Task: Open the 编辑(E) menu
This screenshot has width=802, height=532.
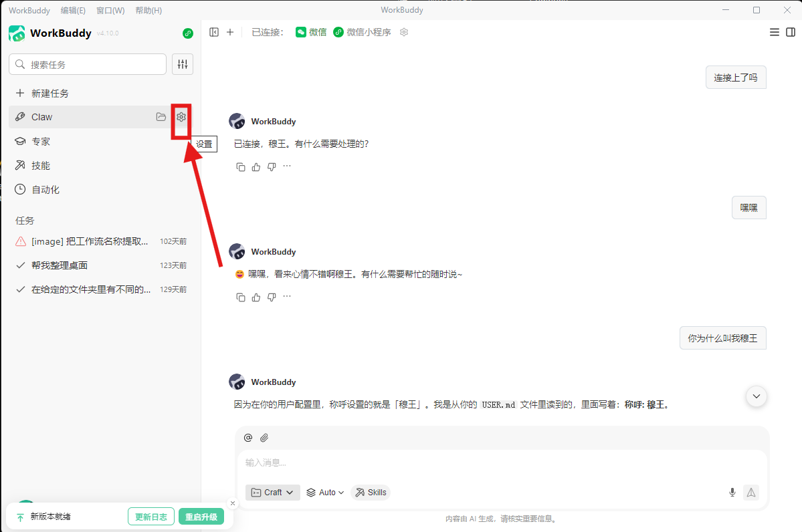Action: coord(73,10)
